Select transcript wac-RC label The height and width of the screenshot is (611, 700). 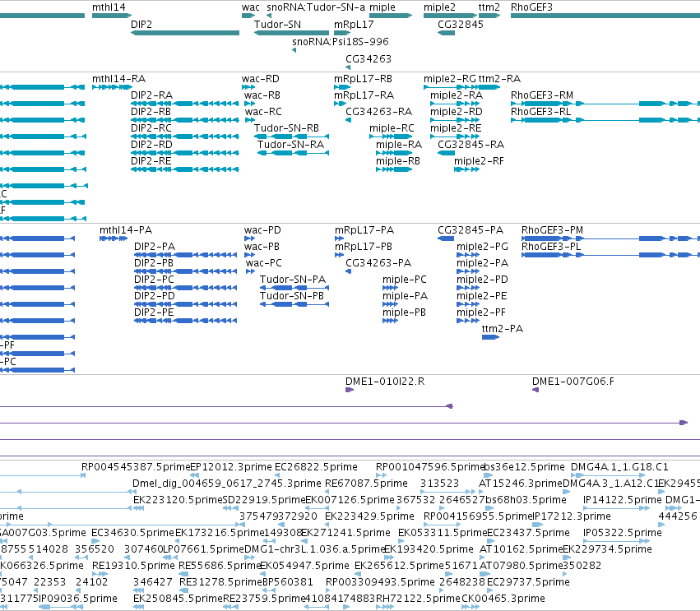coord(263,112)
